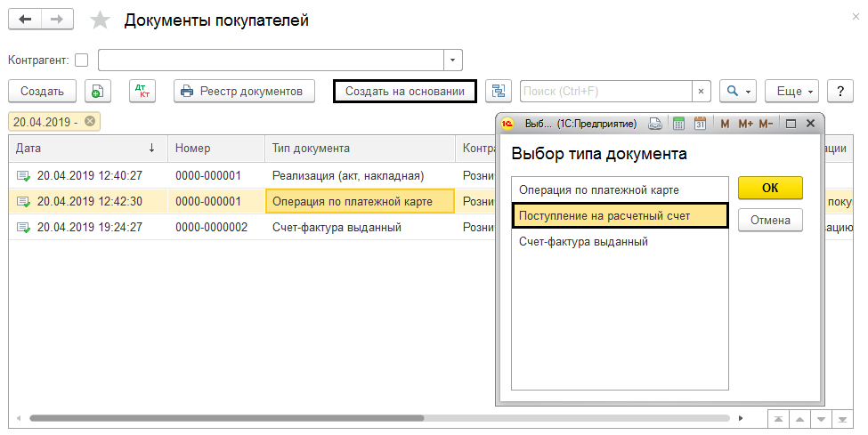Expand the Контрагент dropdown list
This screenshot has width=868, height=435.
coord(453,60)
